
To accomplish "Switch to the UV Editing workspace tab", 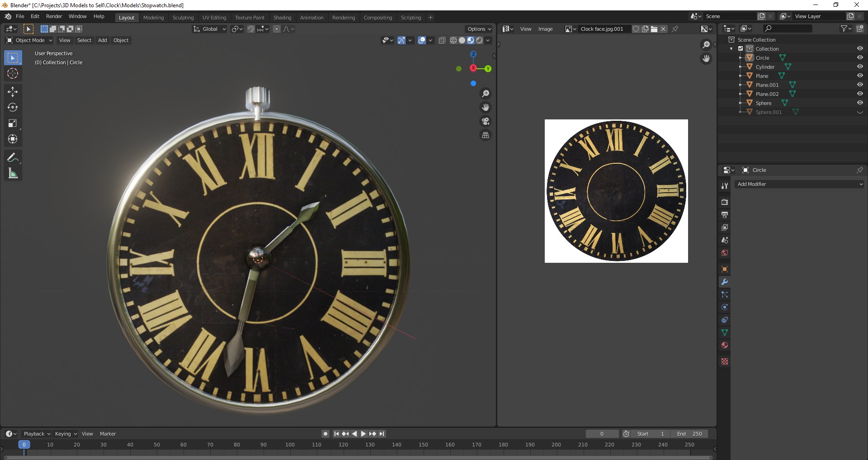I will click(214, 18).
